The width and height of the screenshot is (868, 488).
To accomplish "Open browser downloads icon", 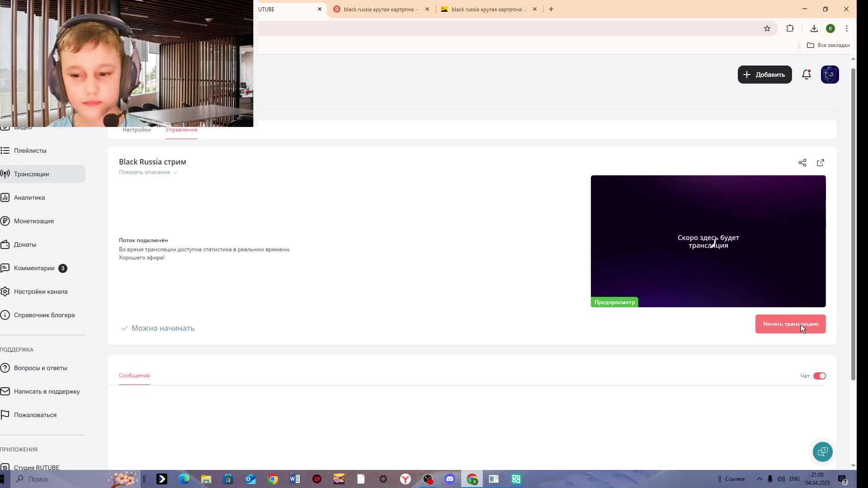I will pos(814,28).
